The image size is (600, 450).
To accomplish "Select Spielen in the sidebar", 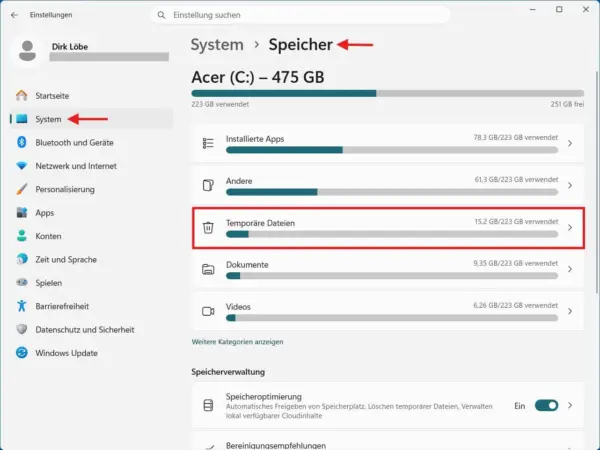I will coord(91,282).
